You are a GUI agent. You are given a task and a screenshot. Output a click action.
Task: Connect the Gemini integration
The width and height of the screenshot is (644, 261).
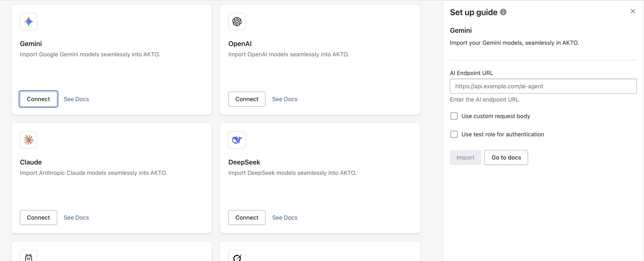click(x=38, y=99)
